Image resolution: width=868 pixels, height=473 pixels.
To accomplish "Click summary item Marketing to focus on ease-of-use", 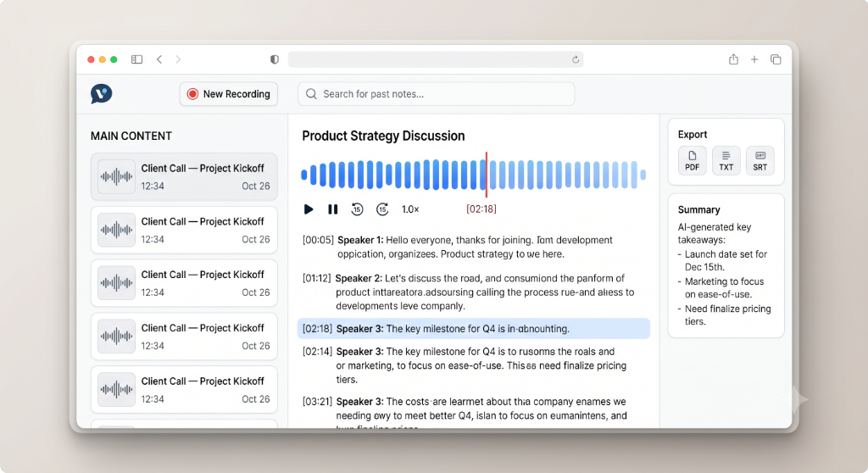I will (x=721, y=288).
